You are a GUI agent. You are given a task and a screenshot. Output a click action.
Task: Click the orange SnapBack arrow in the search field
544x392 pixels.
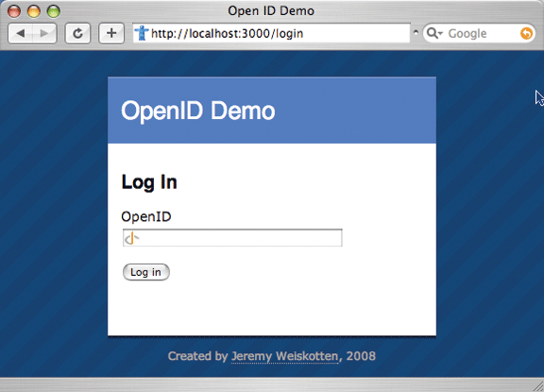tap(526, 34)
